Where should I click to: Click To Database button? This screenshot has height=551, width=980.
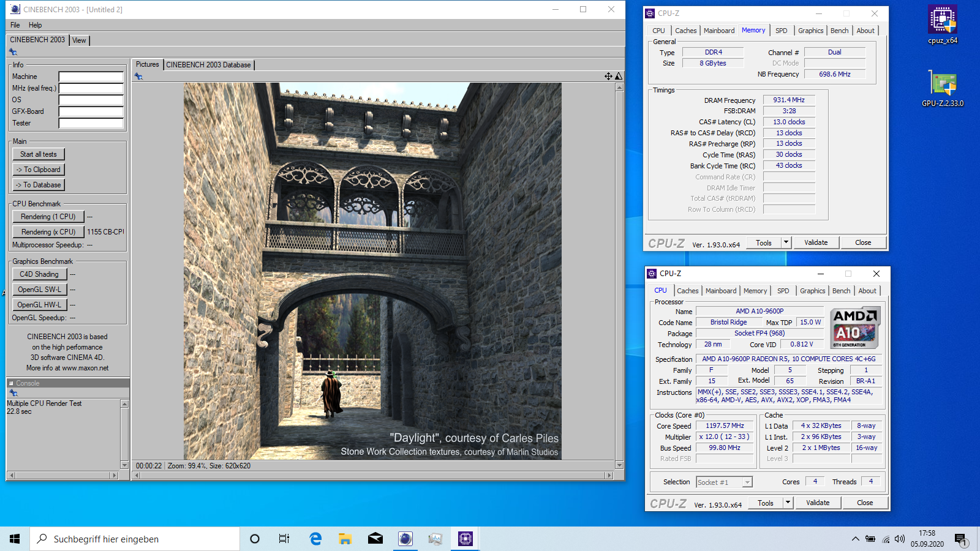pos(39,185)
